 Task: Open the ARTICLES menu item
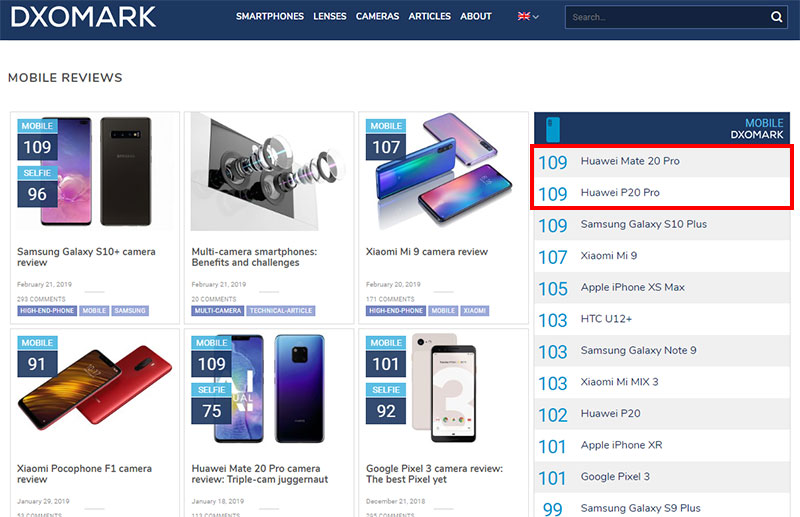429,16
